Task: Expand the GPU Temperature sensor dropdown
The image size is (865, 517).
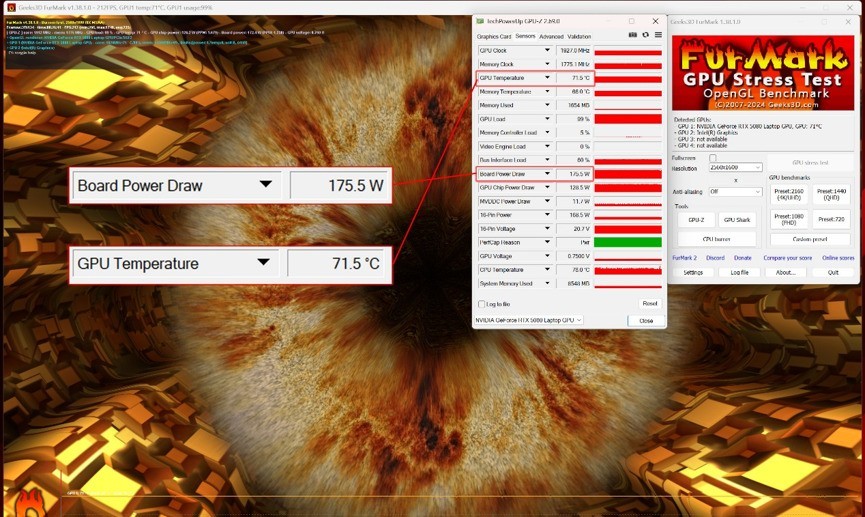Action: (547, 78)
